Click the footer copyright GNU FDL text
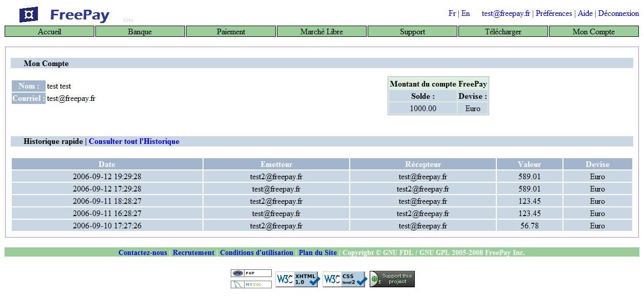644x297 pixels. coord(434,252)
